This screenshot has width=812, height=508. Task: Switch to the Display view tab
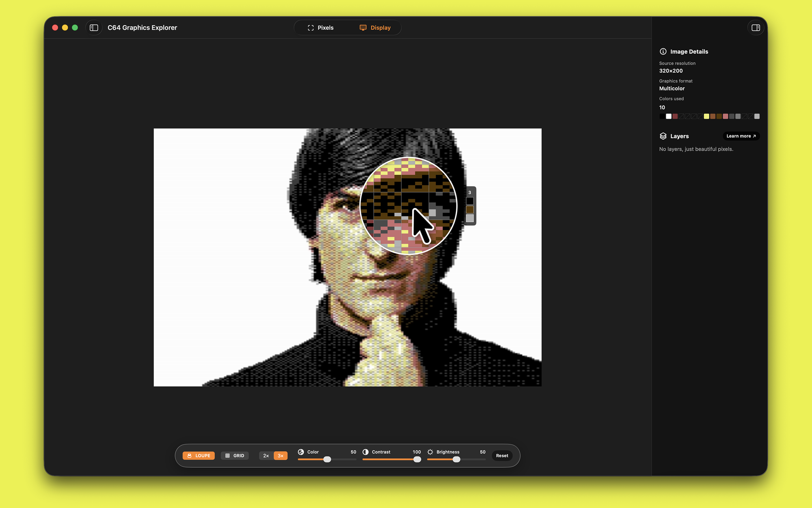click(x=375, y=28)
